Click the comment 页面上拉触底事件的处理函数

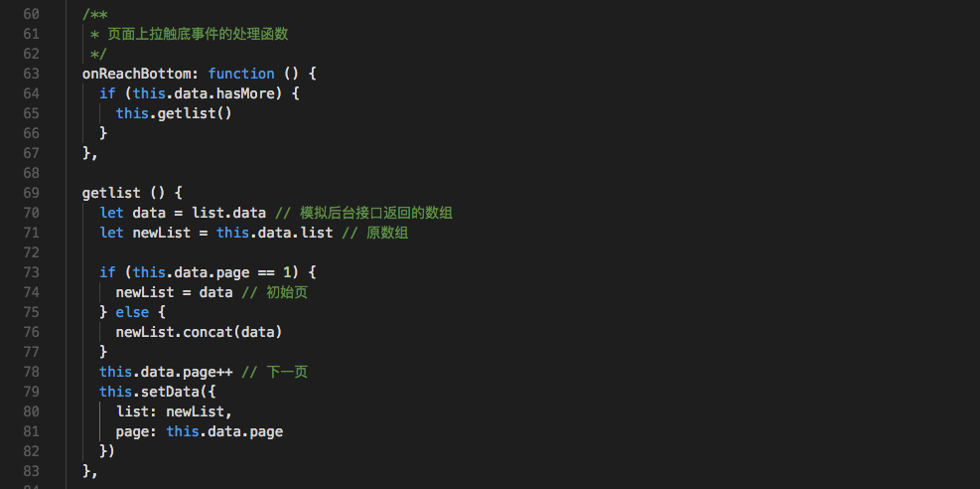click(x=199, y=34)
